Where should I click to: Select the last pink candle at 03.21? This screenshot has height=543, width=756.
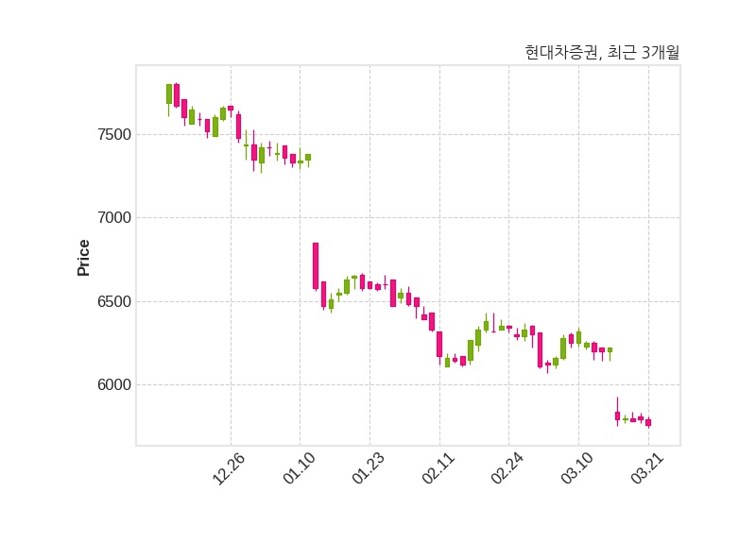[648, 422]
